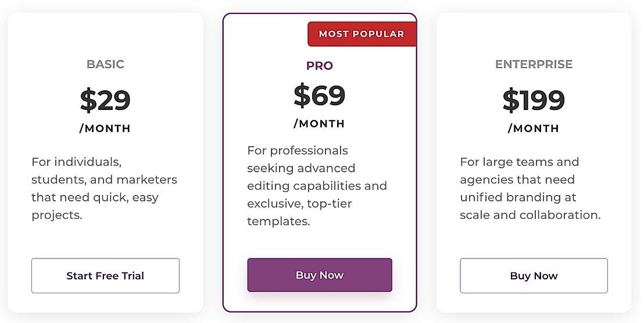
Task: Click the word "templates." in Pro description
Action: 278,221
